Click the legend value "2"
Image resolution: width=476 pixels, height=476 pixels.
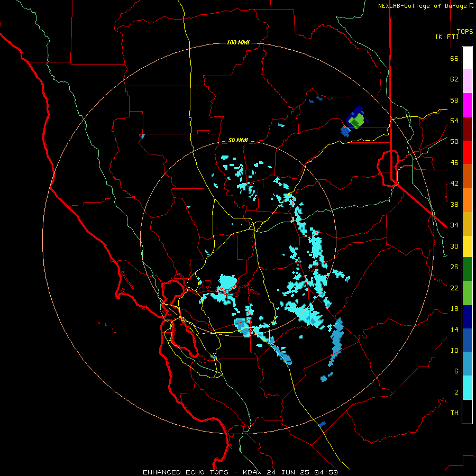coord(456,392)
